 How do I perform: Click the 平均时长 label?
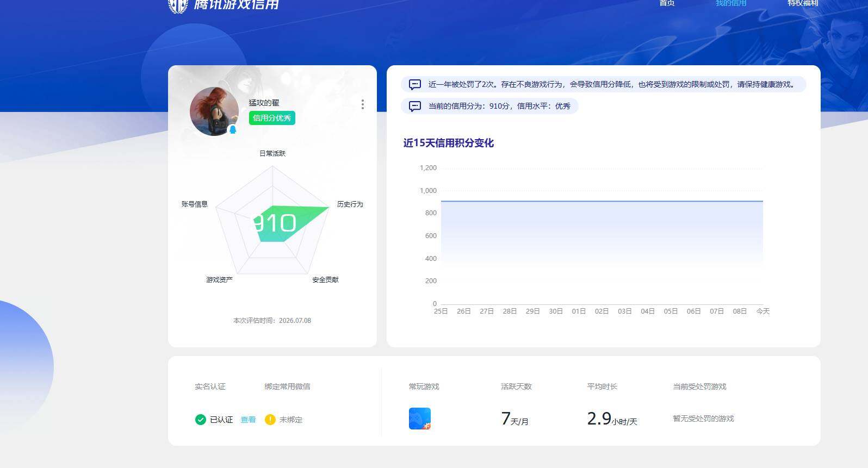(602, 386)
